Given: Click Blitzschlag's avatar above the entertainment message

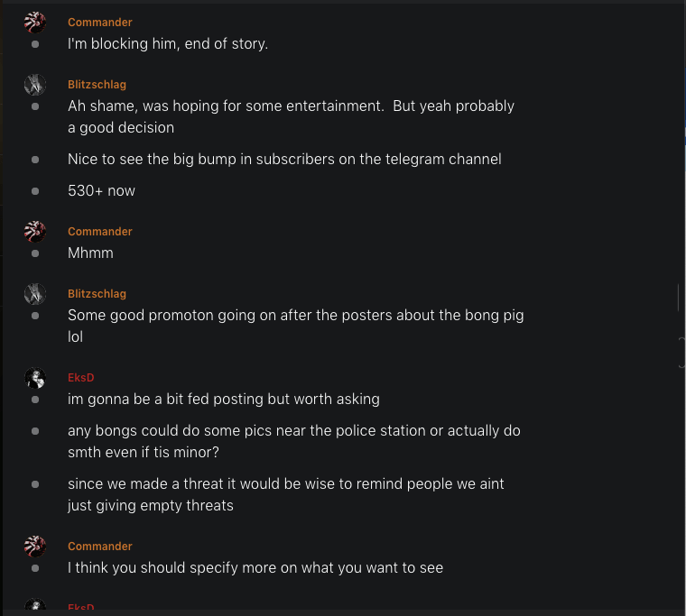Looking at the screenshot, I should click(x=35, y=85).
